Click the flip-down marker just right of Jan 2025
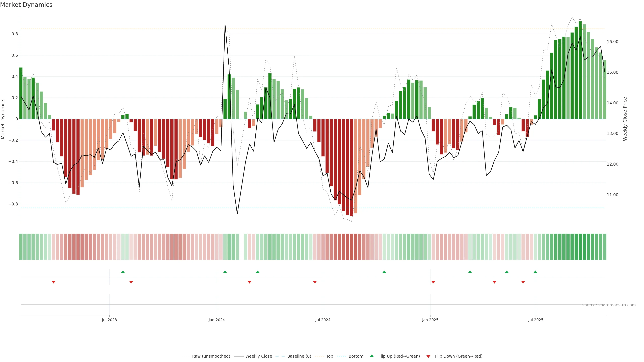The image size is (644, 362). pos(433,282)
